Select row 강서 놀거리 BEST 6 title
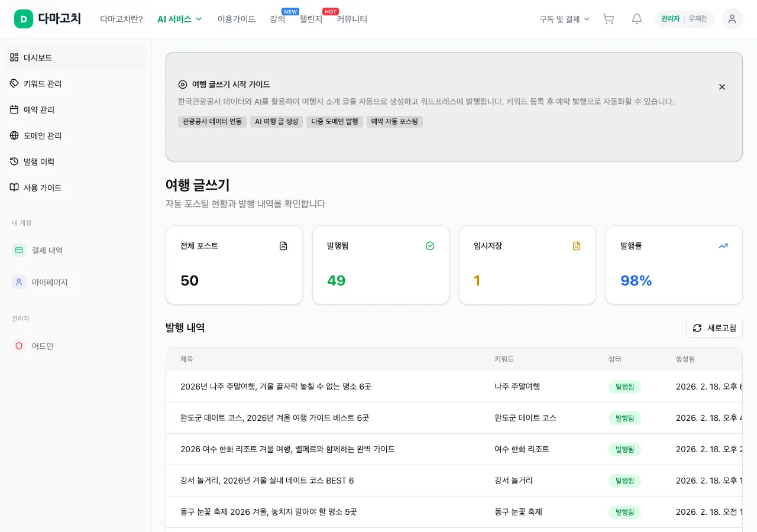Screen dimensions: 757x532 (x=267, y=481)
